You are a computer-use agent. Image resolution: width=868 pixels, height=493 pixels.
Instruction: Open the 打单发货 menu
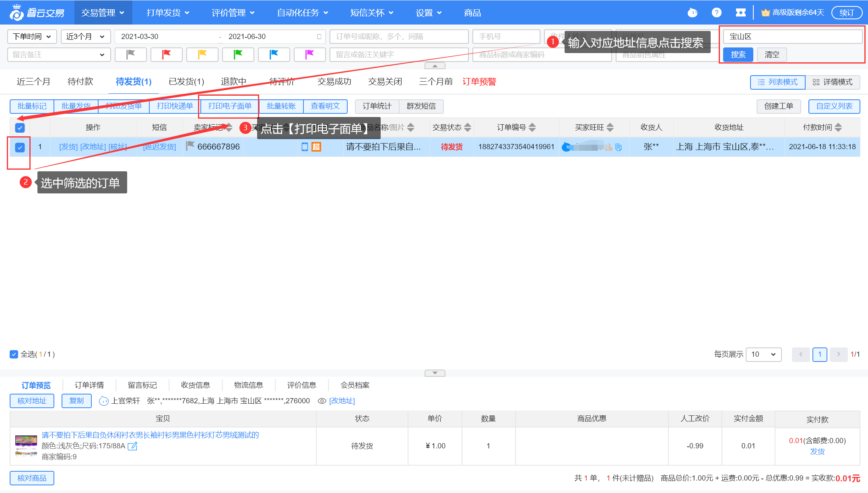pos(168,12)
